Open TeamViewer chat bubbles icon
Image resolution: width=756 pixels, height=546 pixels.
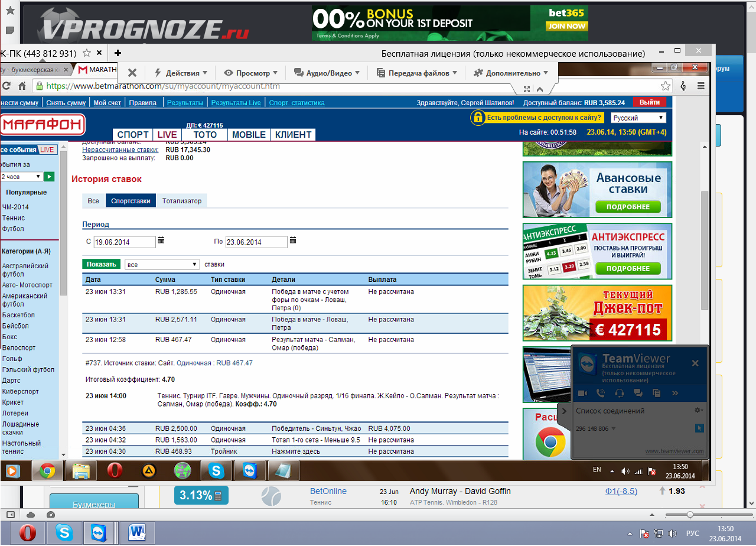pyautogui.click(x=638, y=393)
